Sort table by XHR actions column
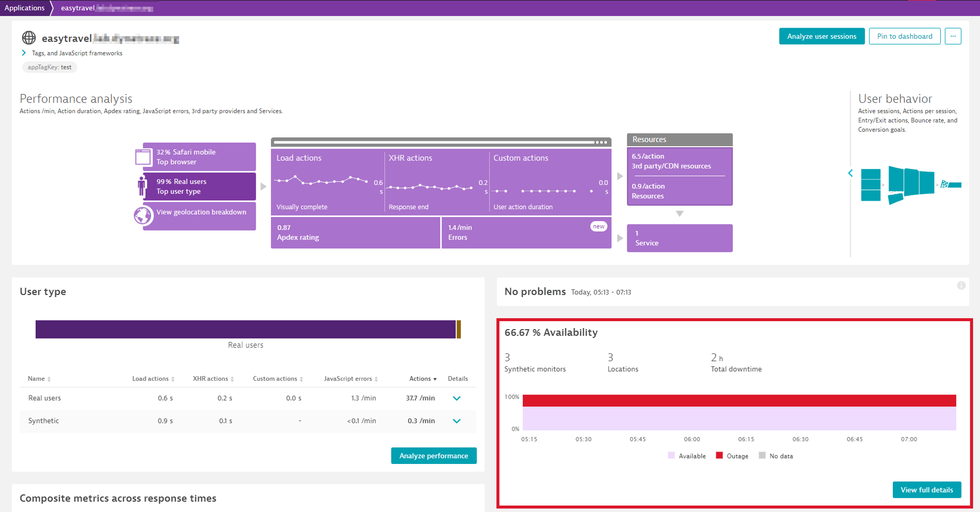Viewport: 980px width, 512px height. [213, 379]
